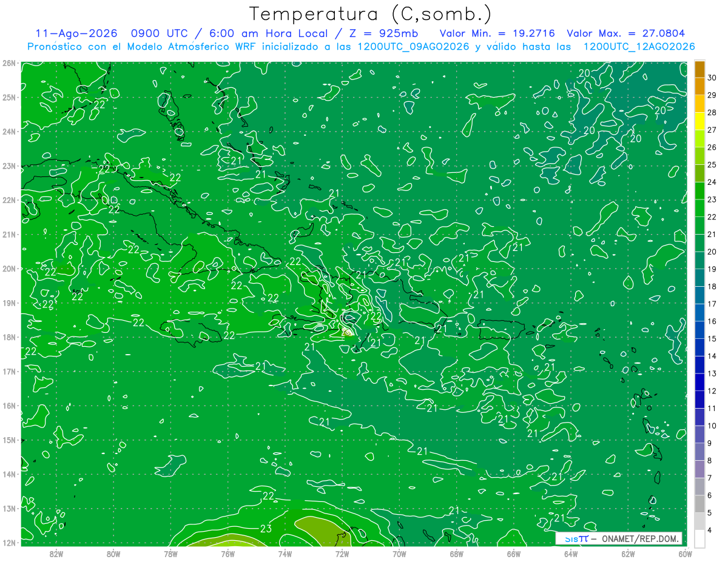Viewport: 728px width, 562px height.
Task: Click the purple colorbar swatch between 8 and 9
Action: coord(699,452)
